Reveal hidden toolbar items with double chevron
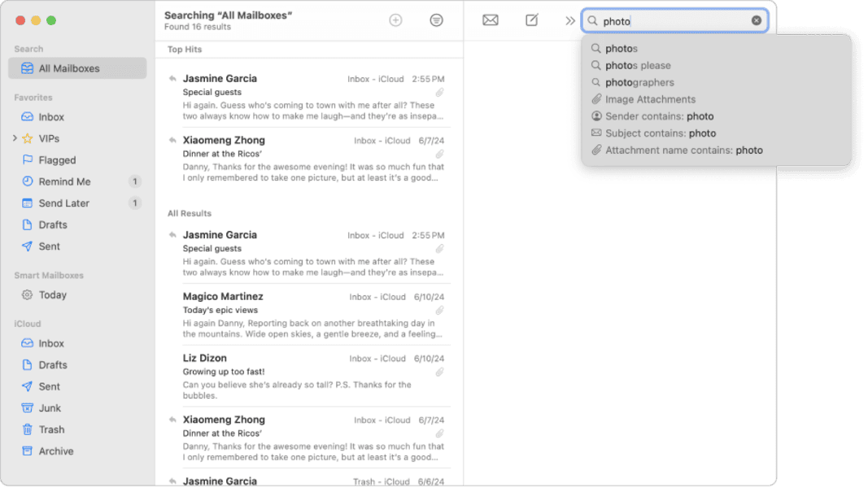Screen dimensions: 868x488 [569, 20]
